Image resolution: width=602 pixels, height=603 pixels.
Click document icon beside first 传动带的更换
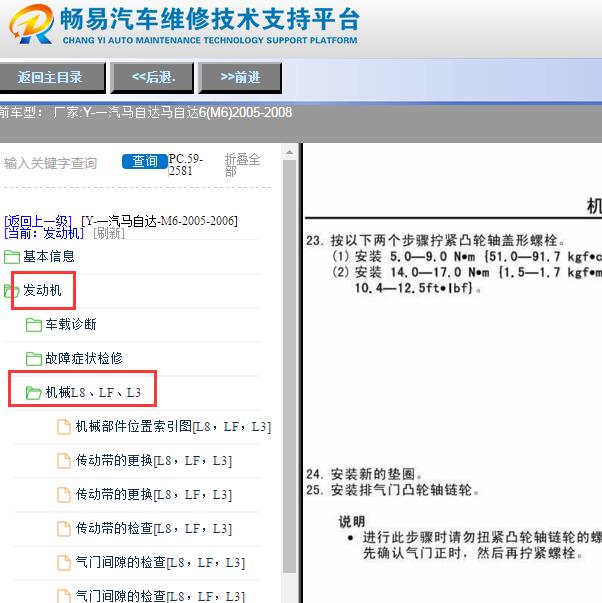64,460
